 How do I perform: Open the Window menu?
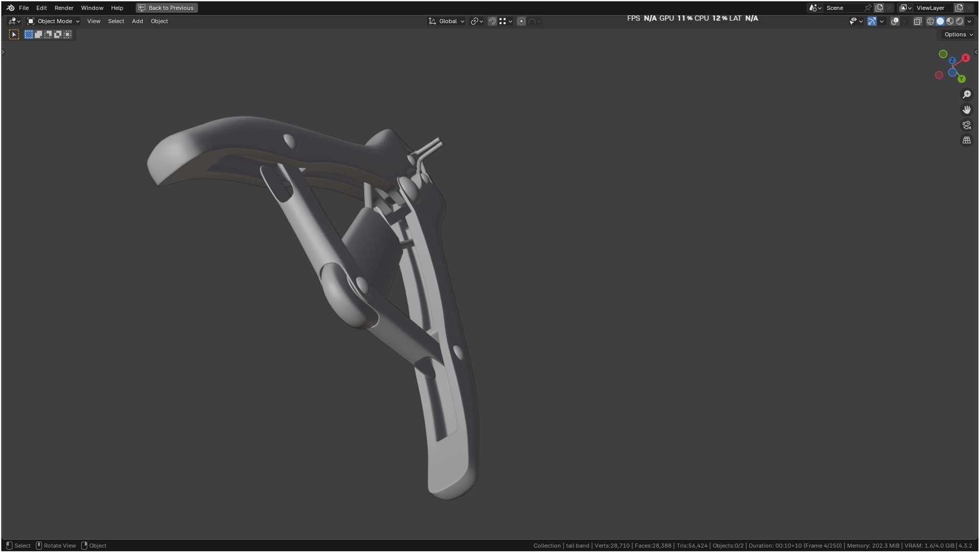coord(92,8)
